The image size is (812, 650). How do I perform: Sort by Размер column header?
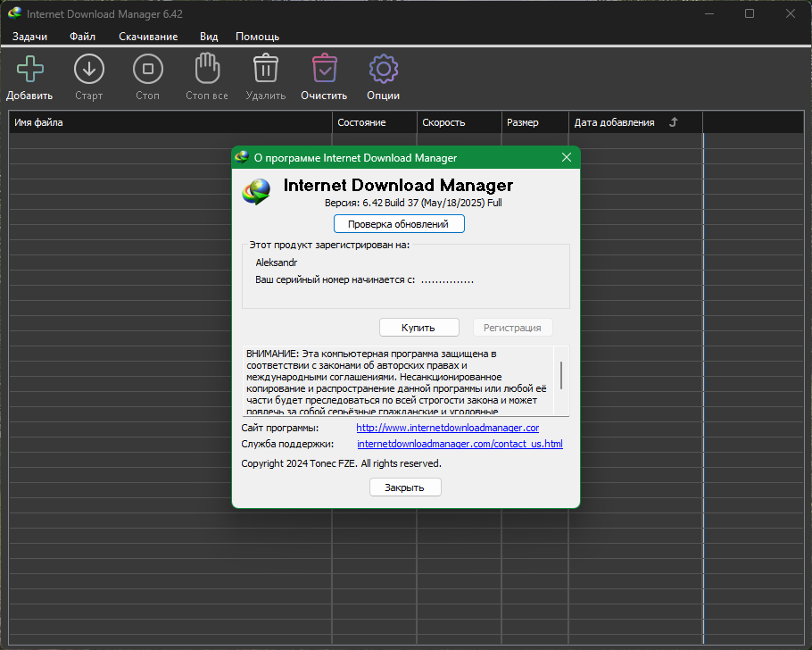(x=535, y=122)
